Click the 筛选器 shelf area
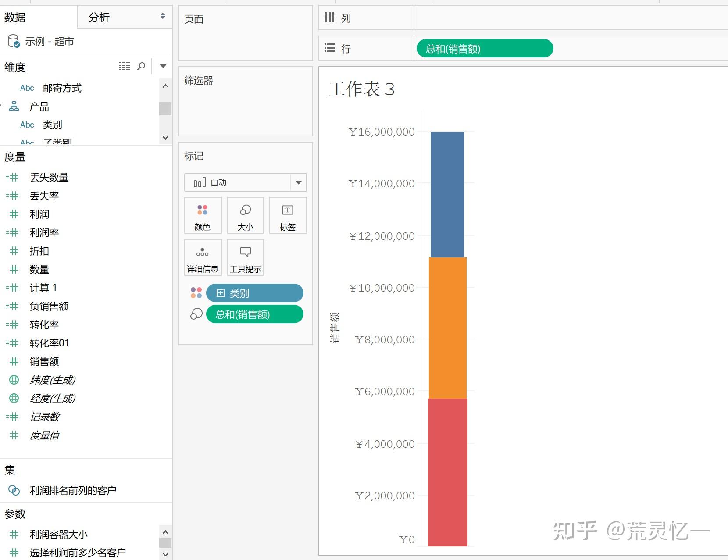The image size is (728, 560). coord(246,101)
